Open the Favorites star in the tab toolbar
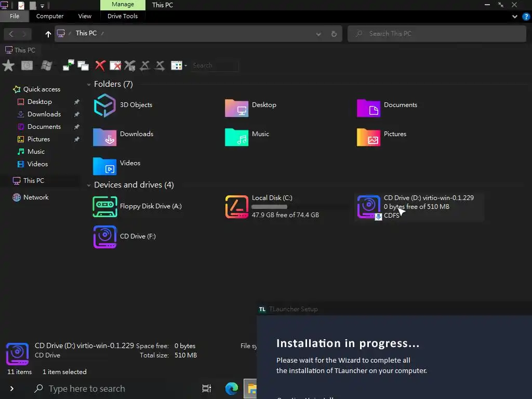Screen dimensions: 532x399 point(8,65)
